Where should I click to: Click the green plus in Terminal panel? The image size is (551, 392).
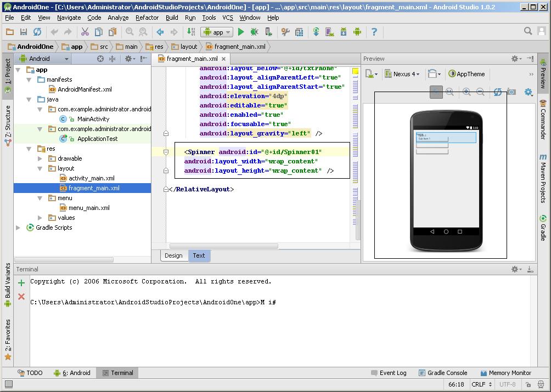click(x=21, y=283)
